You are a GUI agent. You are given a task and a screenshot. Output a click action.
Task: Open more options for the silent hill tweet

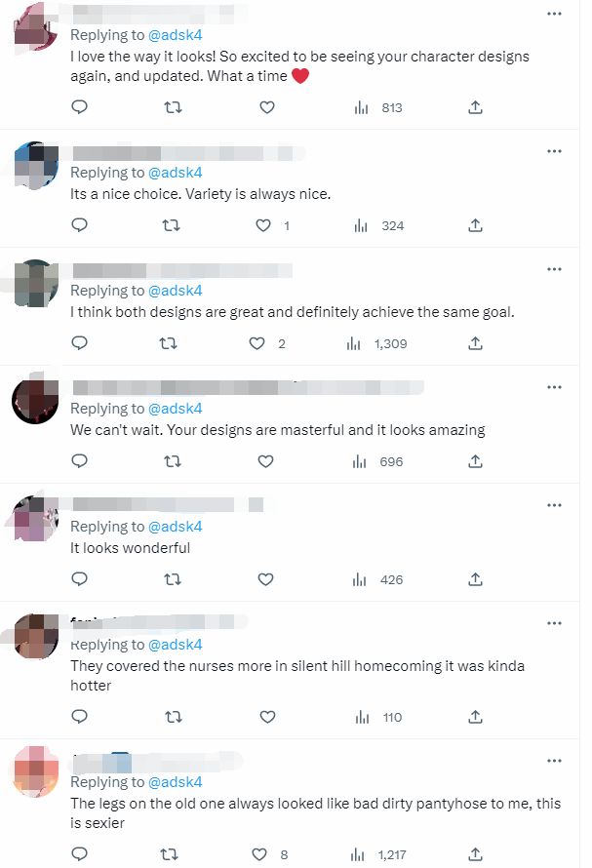pos(554,623)
